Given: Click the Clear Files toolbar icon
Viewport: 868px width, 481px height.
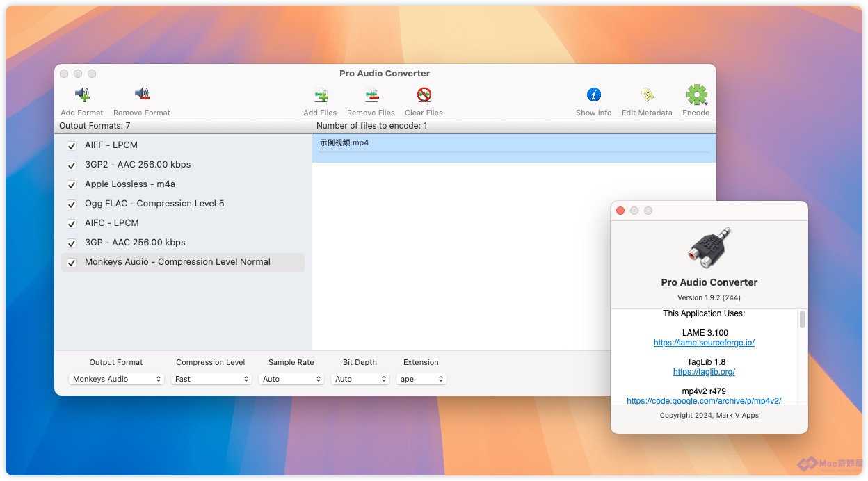Looking at the screenshot, I should click(424, 95).
